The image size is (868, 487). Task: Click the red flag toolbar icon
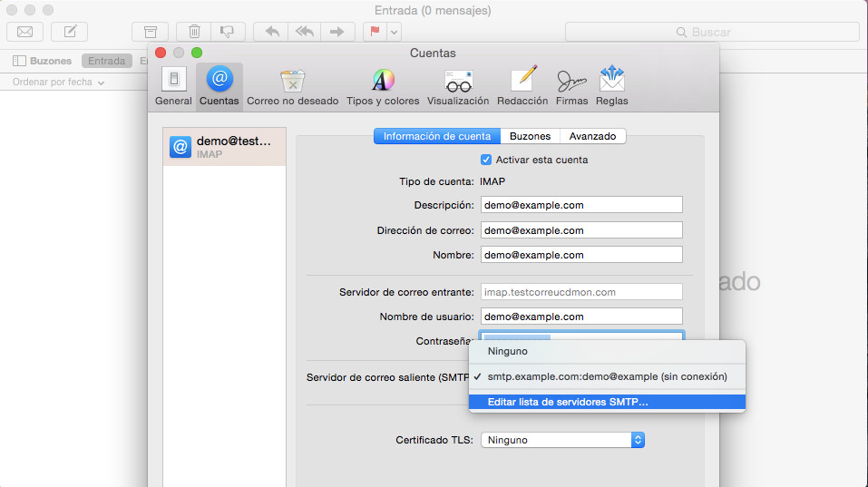(375, 32)
